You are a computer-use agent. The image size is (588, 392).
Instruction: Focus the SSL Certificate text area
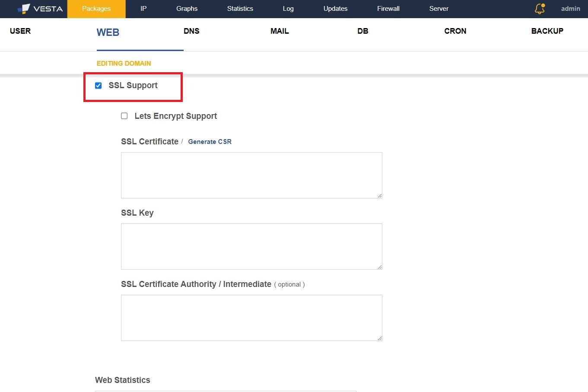pos(251,175)
